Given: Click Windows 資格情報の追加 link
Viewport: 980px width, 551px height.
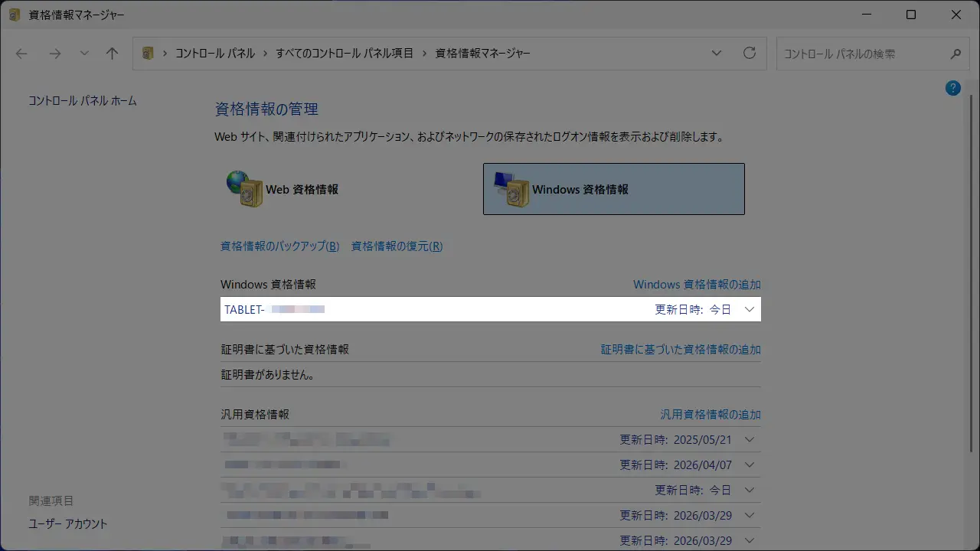Looking at the screenshot, I should tap(697, 285).
